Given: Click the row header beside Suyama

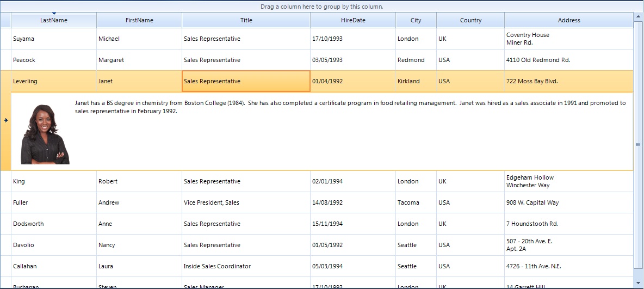Looking at the screenshot, I should [5, 39].
